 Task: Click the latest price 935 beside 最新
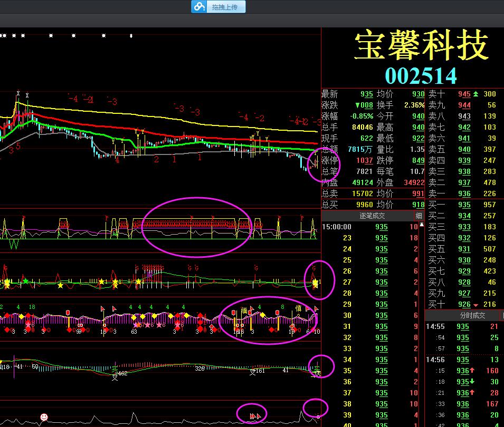366,94
